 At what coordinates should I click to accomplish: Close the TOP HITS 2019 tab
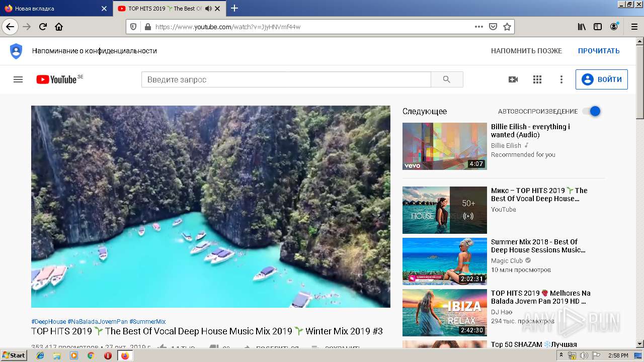click(x=217, y=9)
